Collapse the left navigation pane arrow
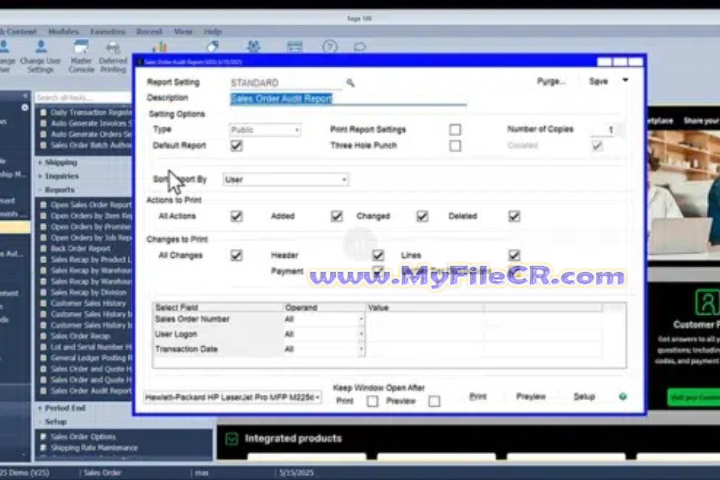Viewport: 720px width, 480px height. (x=25, y=96)
